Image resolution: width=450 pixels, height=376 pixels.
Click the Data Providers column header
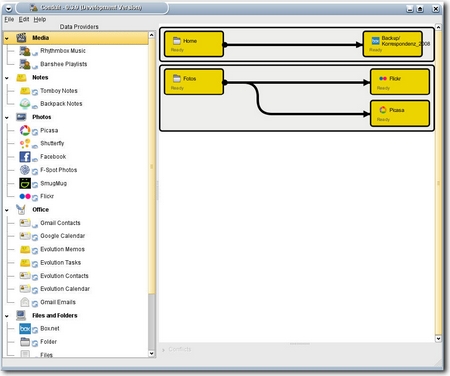pyautogui.click(x=79, y=27)
